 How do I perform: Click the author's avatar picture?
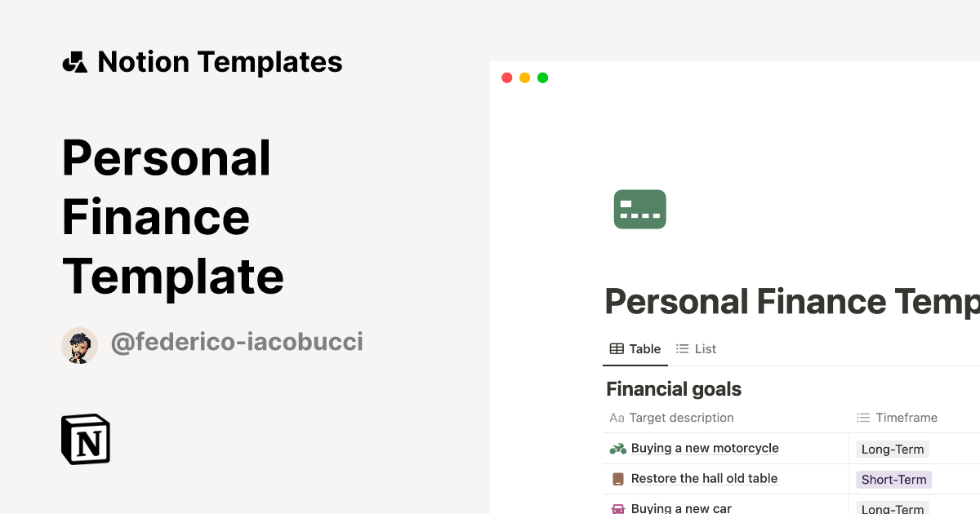[79, 345]
